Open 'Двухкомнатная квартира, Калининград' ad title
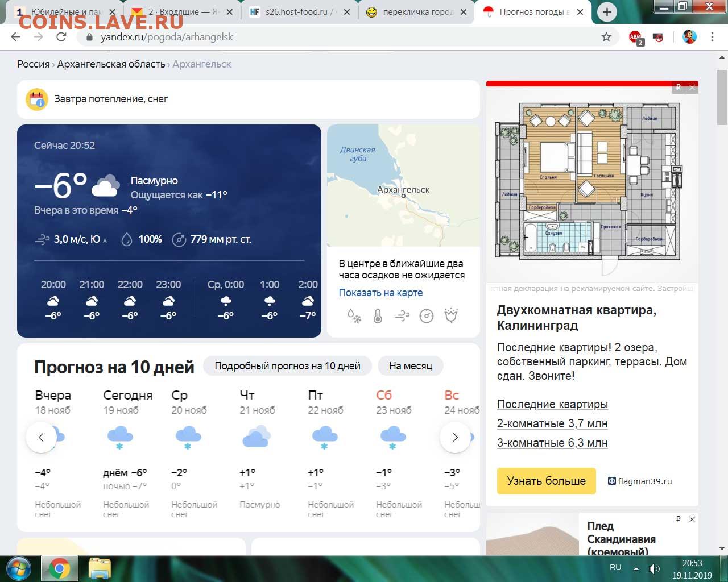 [x=577, y=318]
